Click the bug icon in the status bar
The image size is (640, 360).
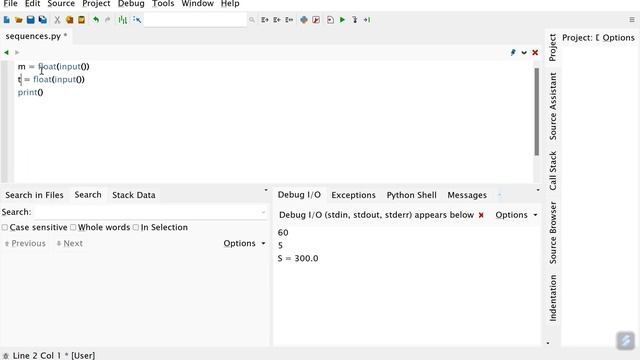[x=6, y=356]
